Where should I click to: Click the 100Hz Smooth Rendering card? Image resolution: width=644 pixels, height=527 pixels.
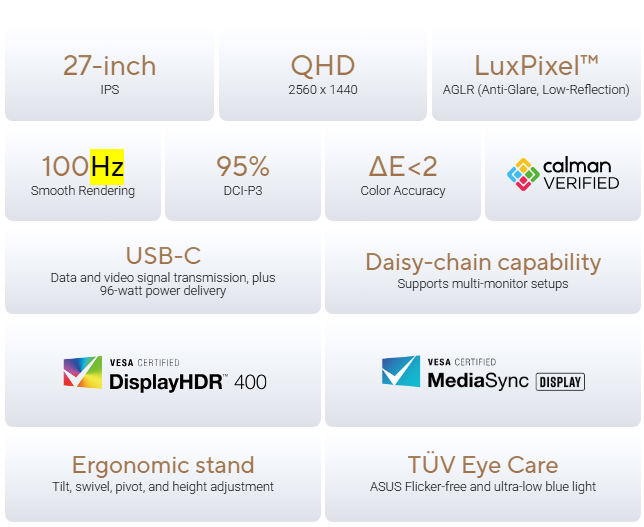(82, 174)
